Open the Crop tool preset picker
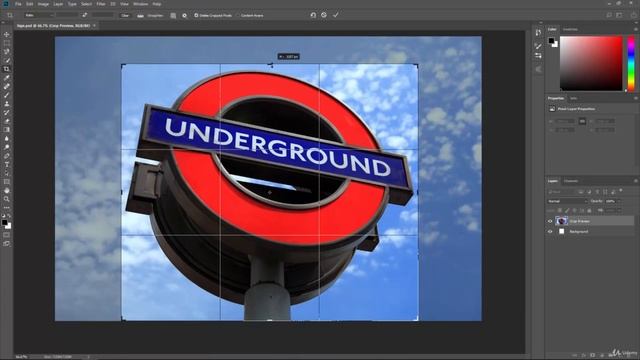The image size is (640, 360). click(x=11, y=15)
